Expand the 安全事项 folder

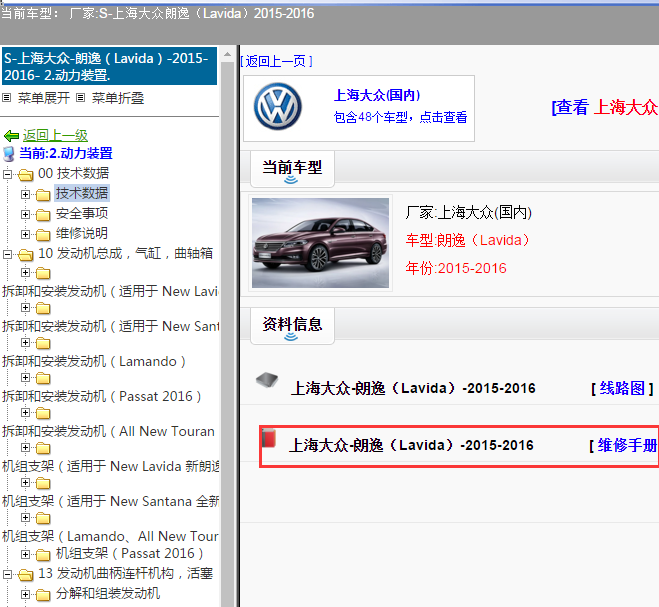(x=25, y=214)
